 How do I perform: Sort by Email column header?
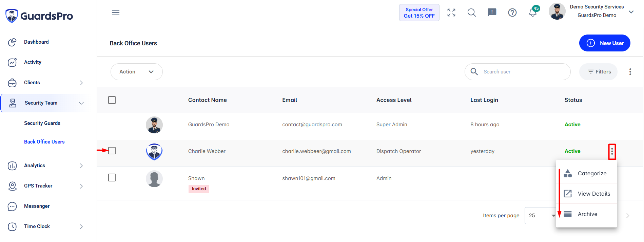290,100
